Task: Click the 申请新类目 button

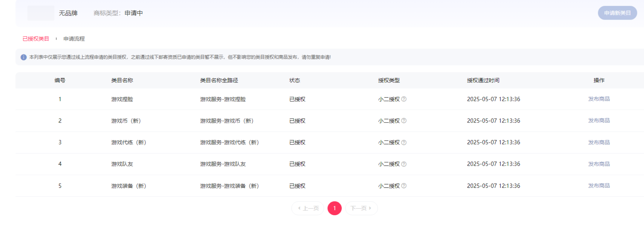Action: [617, 13]
